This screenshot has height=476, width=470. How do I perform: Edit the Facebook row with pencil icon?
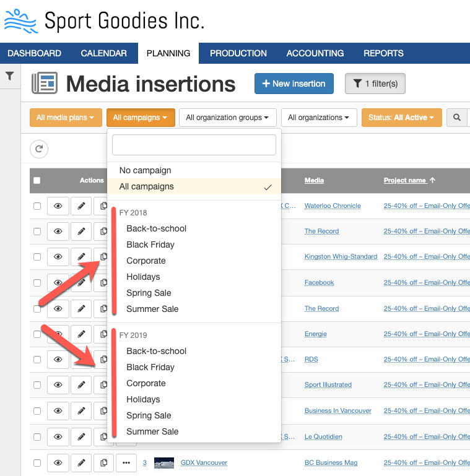pyautogui.click(x=81, y=282)
